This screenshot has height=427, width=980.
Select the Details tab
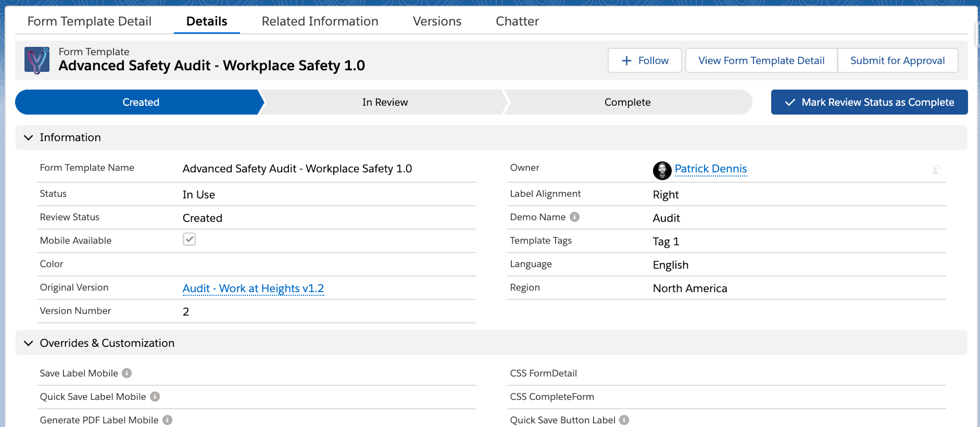click(207, 21)
